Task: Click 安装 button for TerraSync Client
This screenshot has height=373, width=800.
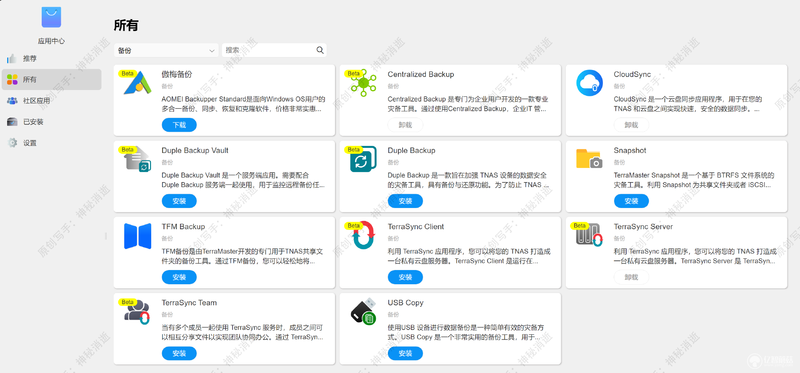Action: point(405,277)
